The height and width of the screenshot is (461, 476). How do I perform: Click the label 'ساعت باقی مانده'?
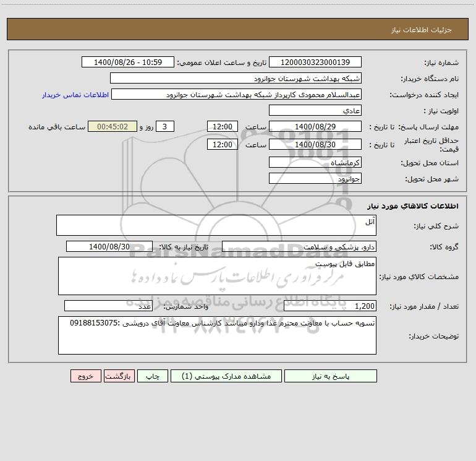point(57,127)
